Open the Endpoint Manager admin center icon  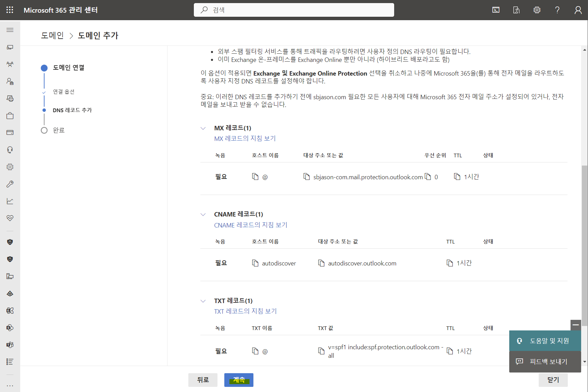pyautogui.click(x=10, y=276)
